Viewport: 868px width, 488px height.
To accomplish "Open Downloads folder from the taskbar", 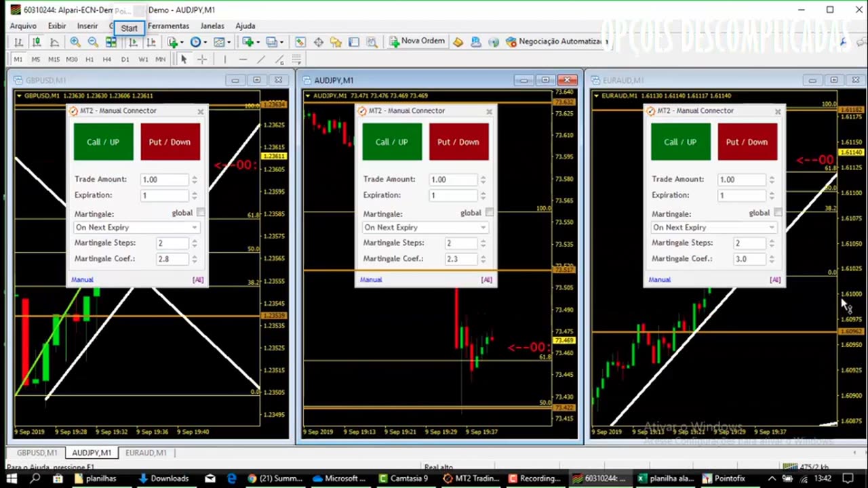I will coord(163,479).
